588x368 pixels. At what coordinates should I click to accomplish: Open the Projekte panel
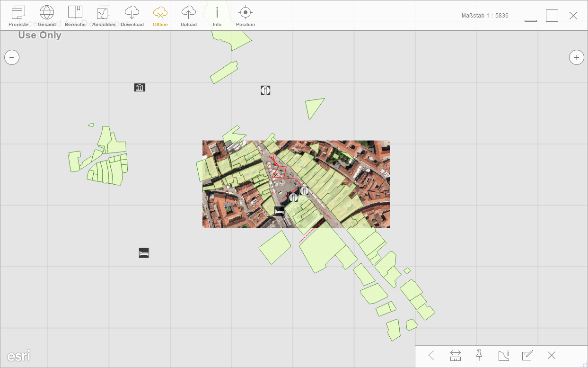pyautogui.click(x=18, y=16)
